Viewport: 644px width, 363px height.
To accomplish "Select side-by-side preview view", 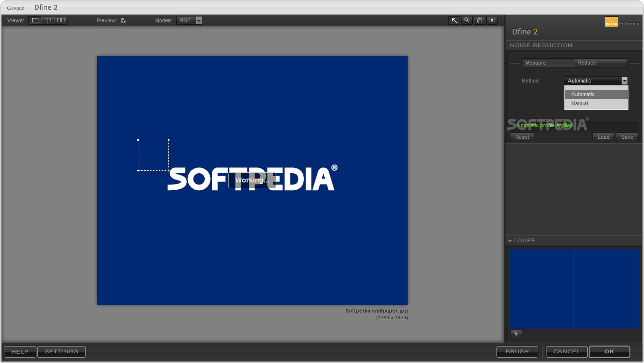I will [x=61, y=20].
